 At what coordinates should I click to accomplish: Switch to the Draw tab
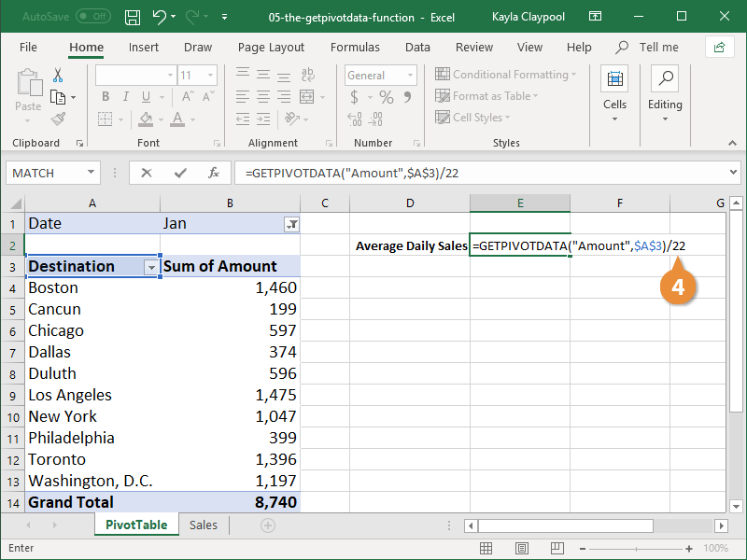tap(198, 48)
